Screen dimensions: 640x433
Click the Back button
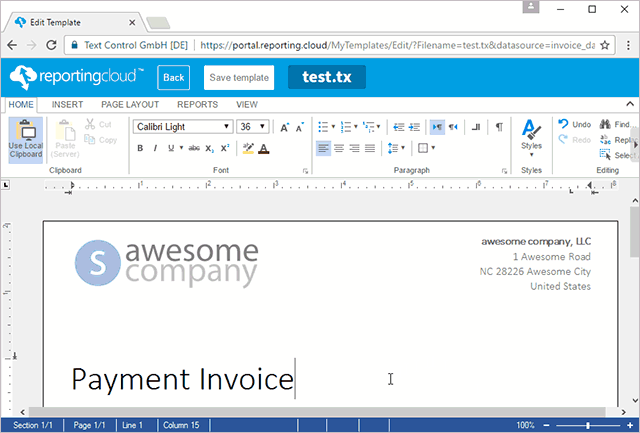(x=173, y=78)
